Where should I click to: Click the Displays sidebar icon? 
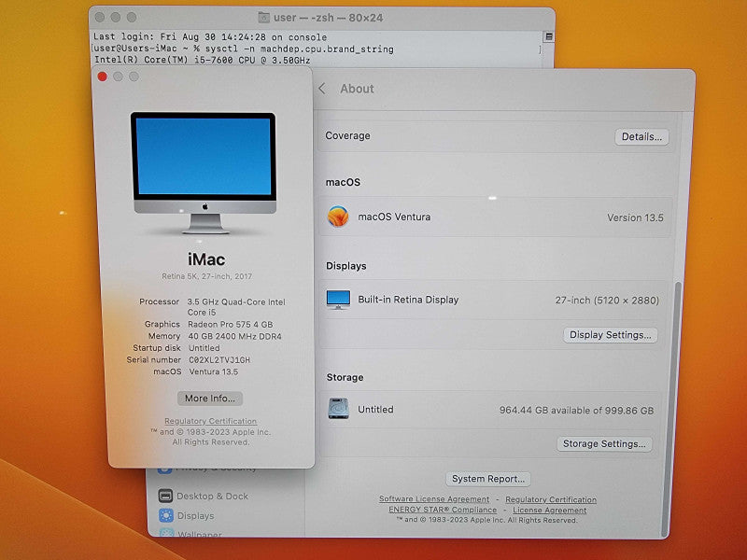point(166,516)
